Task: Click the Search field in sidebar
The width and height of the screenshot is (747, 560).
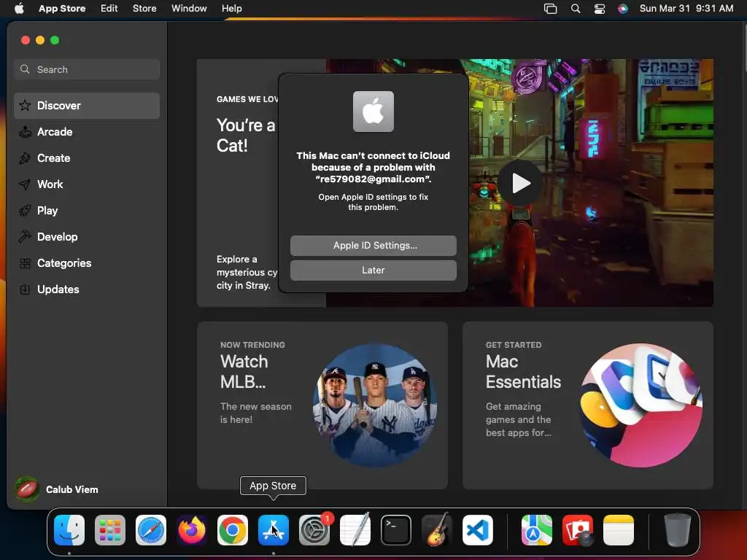Action: (x=87, y=69)
